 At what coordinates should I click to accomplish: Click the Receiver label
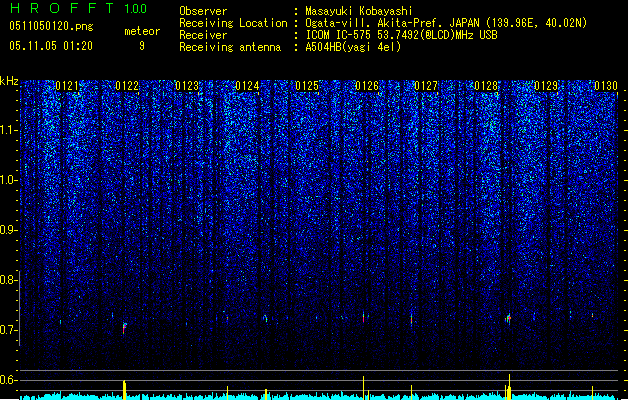tap(203, 35)
